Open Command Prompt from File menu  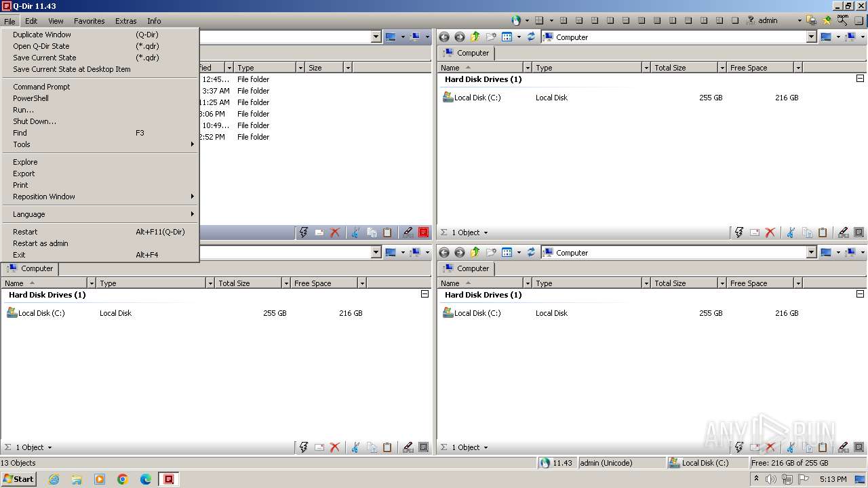(100, 87)
